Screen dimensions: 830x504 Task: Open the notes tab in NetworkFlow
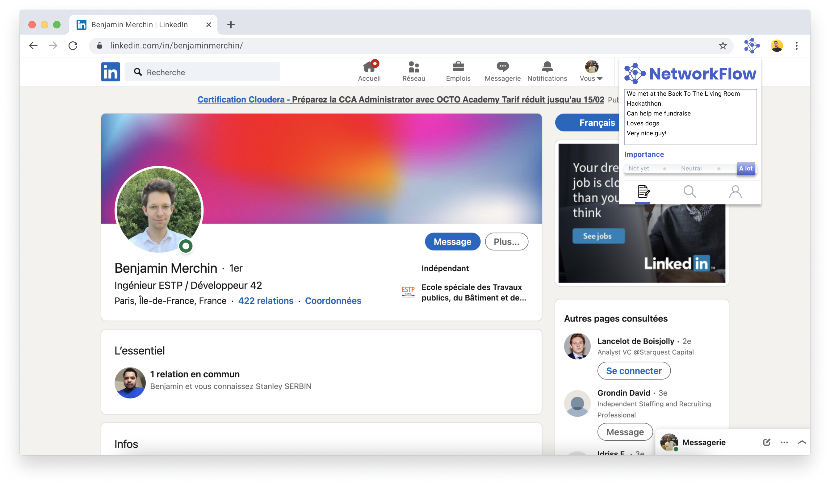pyautogui.click(x=643, y=192)
